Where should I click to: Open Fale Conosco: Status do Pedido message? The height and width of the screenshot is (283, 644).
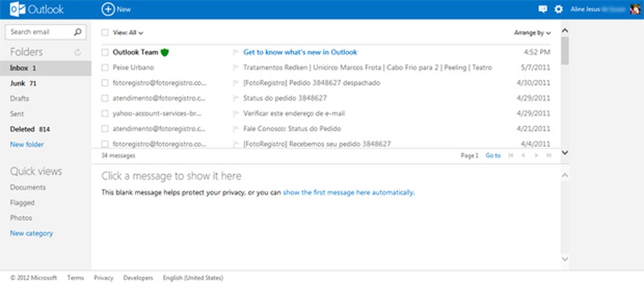pos(292,129)
